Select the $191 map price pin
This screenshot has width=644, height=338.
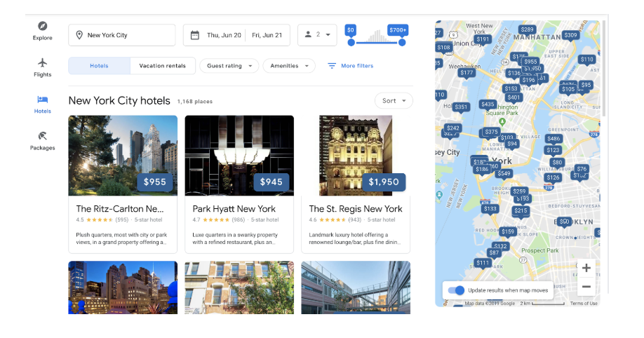(483, 40)
